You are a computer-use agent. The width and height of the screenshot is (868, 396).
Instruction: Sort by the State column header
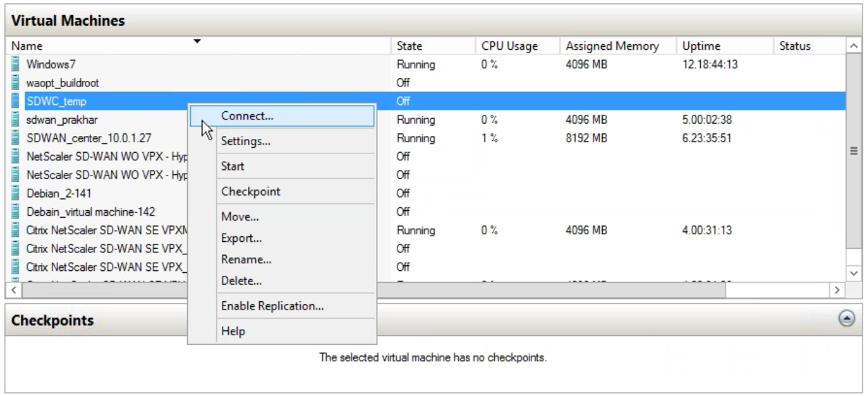pos(433,46)
